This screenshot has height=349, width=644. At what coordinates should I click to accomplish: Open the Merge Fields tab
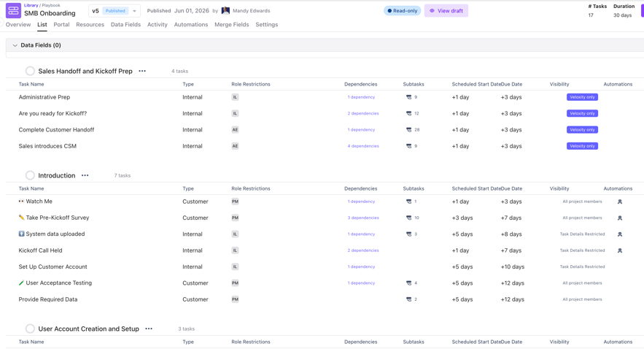click(x=232, y=25)
